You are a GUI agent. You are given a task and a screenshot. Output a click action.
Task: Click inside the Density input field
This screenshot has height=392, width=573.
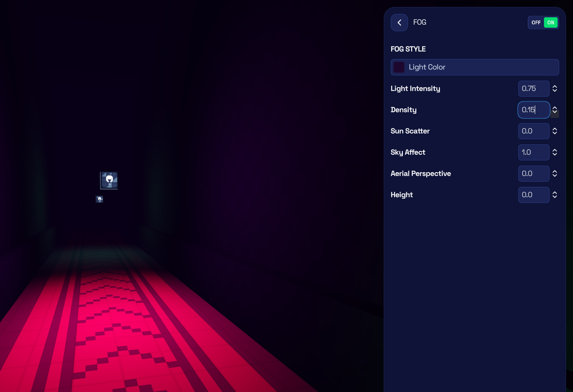(533, 110)
